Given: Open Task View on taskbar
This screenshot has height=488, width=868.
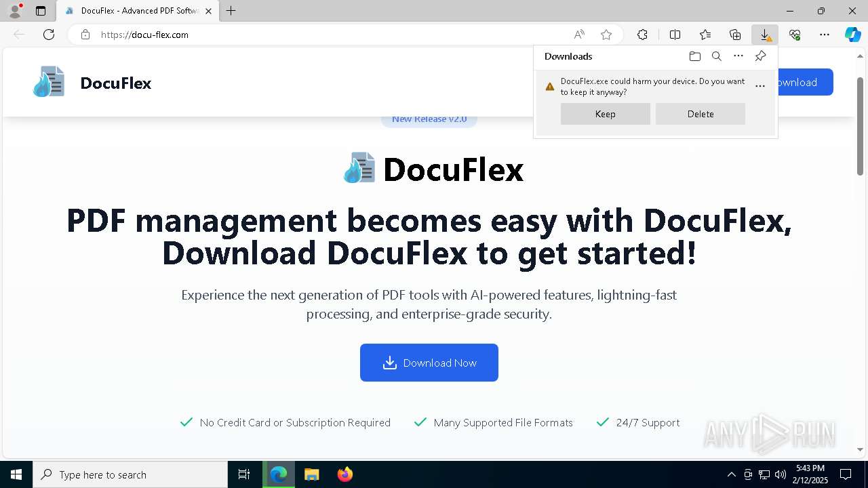Looking at the screenshot, I should [244, 474].
